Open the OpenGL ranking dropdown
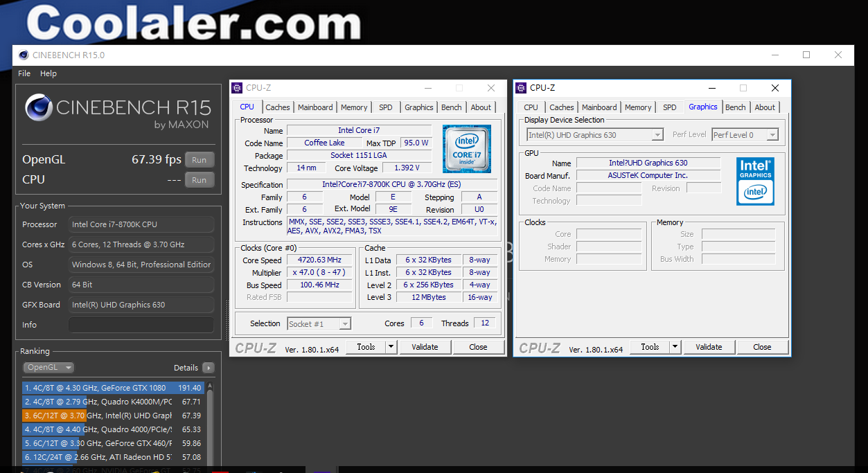 (48, 368)
